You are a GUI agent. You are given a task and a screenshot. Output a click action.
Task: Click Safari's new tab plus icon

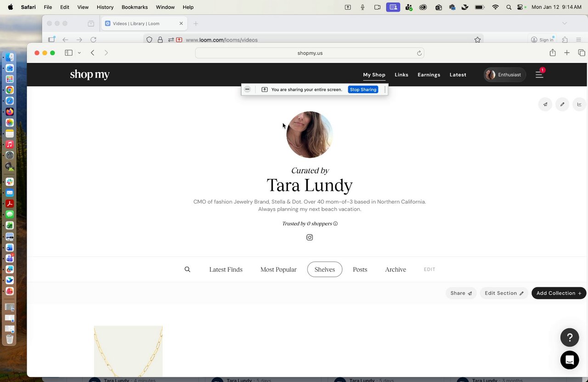coord(567,53)
